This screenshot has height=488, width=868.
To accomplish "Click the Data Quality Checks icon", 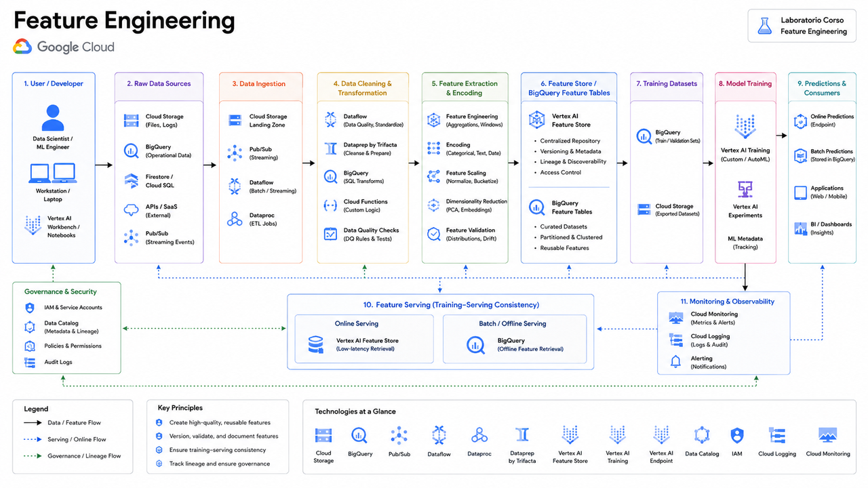I will pyautogui.click(x=331, y=234).
